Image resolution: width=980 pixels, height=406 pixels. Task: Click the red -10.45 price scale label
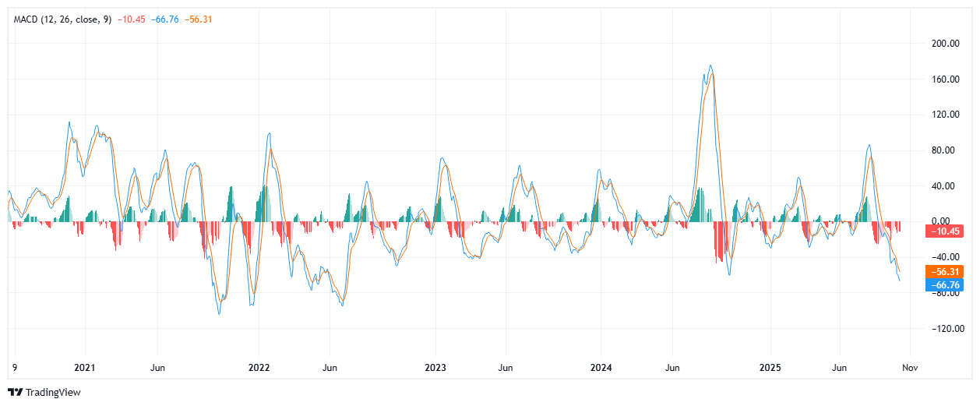point(943,231)
